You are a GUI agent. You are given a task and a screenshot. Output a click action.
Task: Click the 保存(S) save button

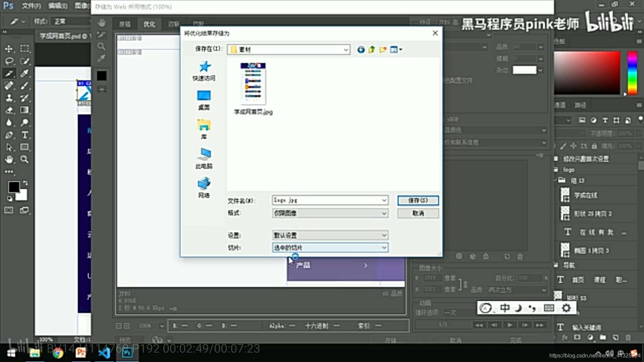click(x=418, y=200)
